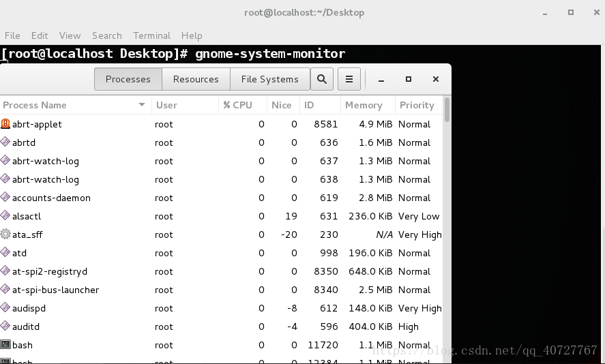Click the alsactl process icon
The height and width of the screenshot is (364, 605).
coord(5,216)
